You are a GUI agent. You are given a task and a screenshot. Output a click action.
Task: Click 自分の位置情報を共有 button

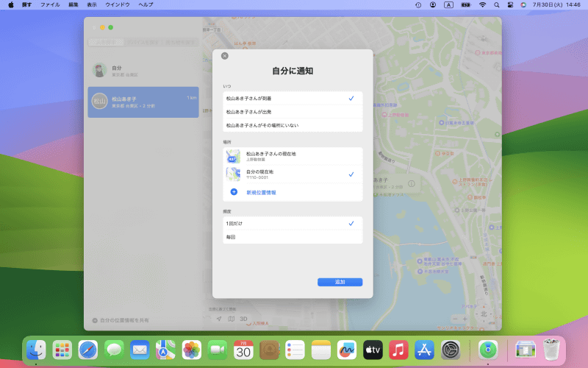tap(121, 320)
